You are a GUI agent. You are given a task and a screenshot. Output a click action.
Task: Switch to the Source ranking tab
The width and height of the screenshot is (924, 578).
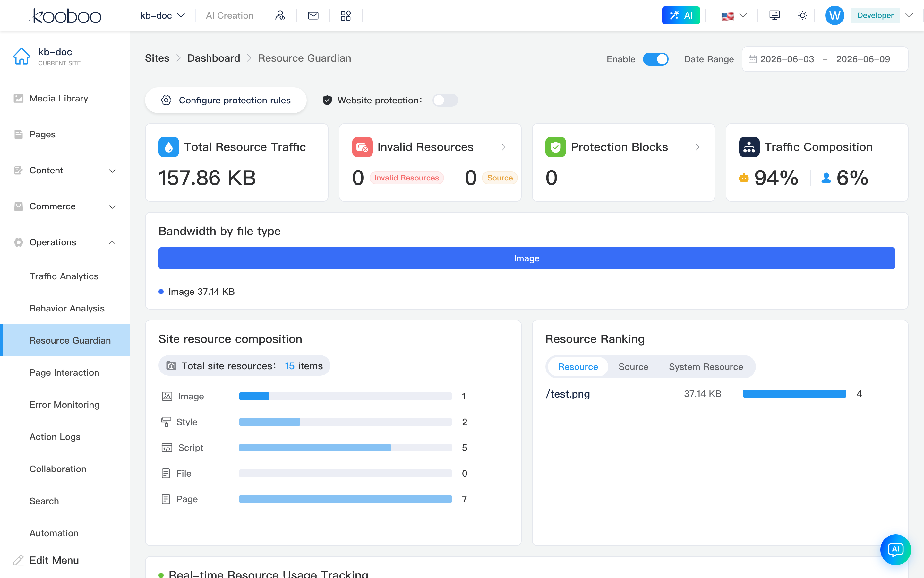point(633,367)
